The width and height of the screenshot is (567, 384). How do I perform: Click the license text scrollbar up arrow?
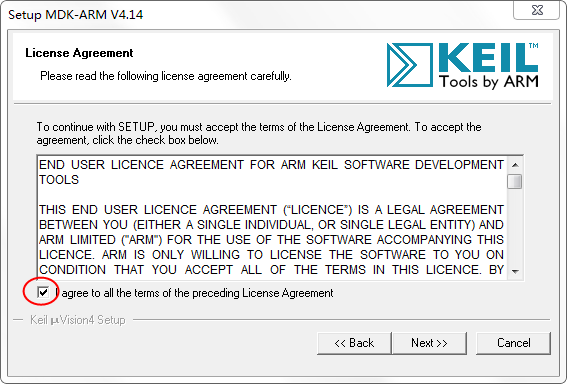[x=515, y=165]
